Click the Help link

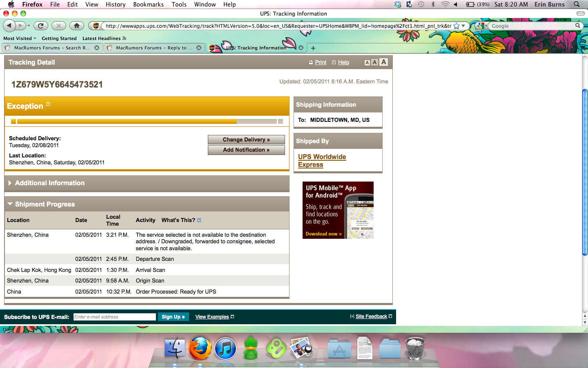343,63
